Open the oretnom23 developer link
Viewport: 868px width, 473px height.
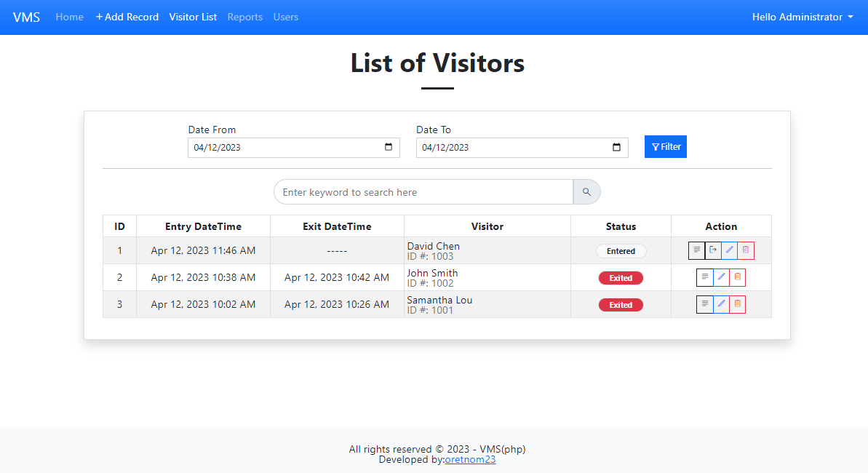(470, 459)
